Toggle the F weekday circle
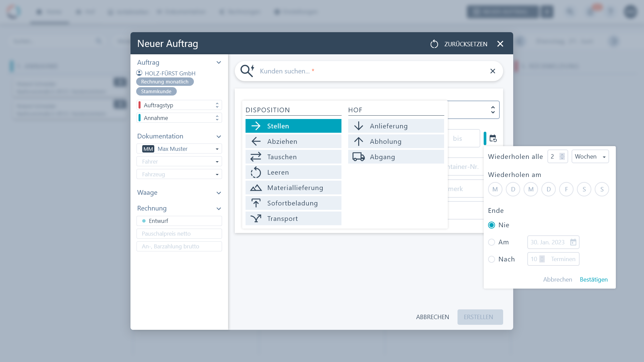The image size is (644, 362). tap(566, 189)
